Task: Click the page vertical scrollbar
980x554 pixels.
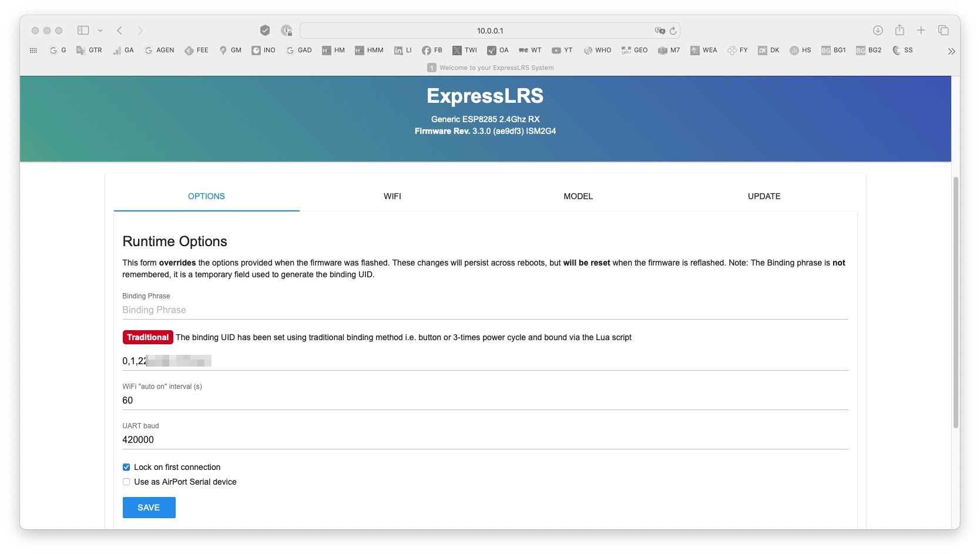Action: pyautogui.click(x=955, y=303)
